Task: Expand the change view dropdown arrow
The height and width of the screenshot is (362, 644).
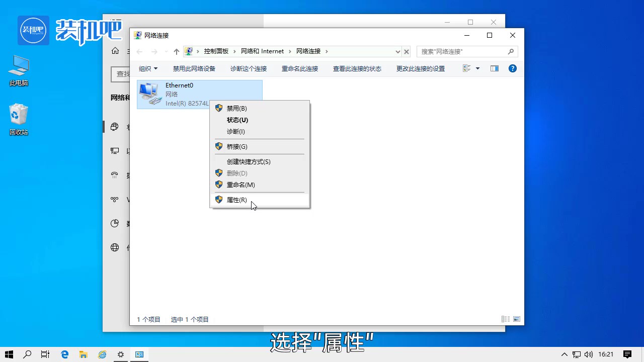Action: 477,68
